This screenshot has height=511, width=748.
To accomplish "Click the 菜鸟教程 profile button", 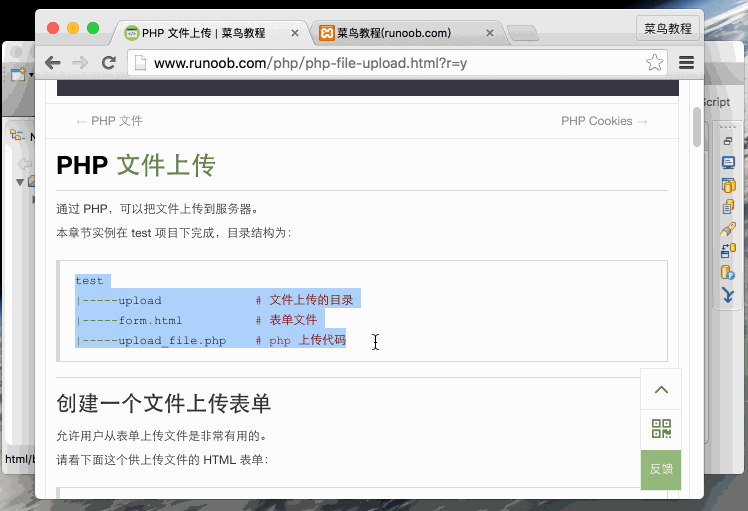I will click(667, 29).
